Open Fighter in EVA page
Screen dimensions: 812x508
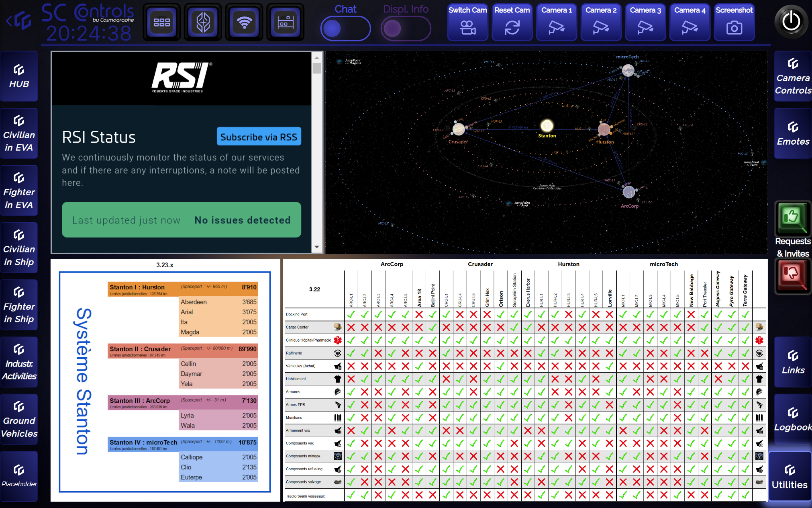(19, 190)
